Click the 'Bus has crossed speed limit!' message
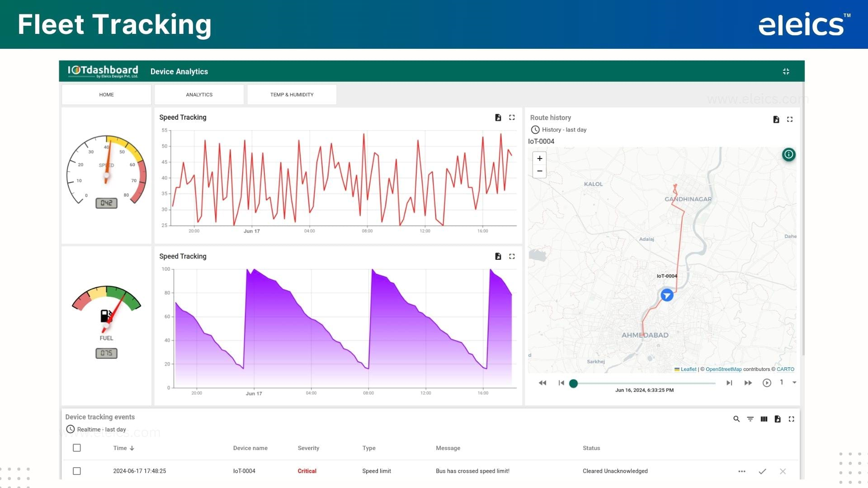This screenshot has width=868, height=488. 472,471
